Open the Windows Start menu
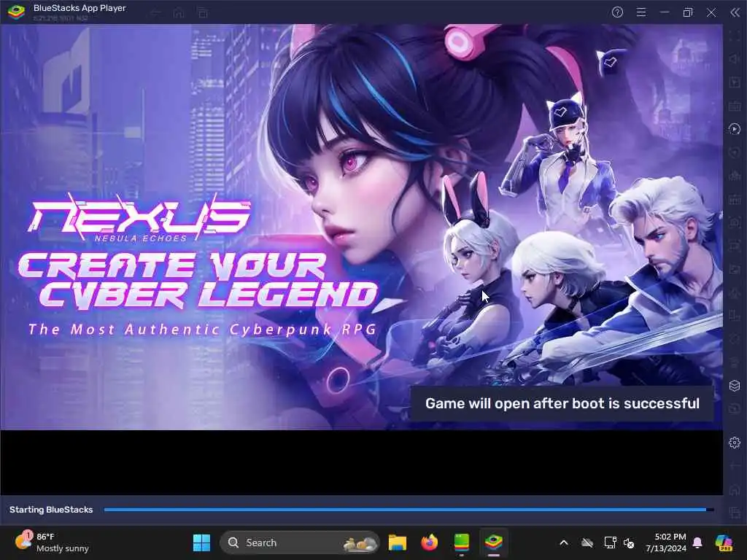 coord(201,542)
